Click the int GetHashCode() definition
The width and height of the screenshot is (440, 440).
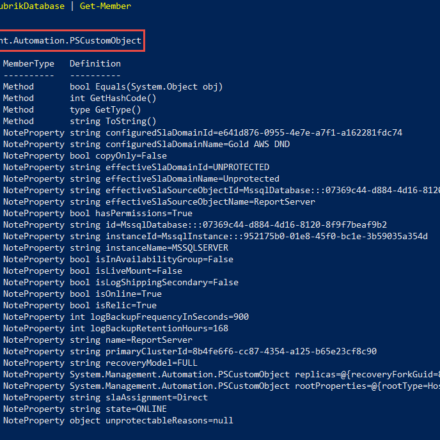(x=113, y=98)
